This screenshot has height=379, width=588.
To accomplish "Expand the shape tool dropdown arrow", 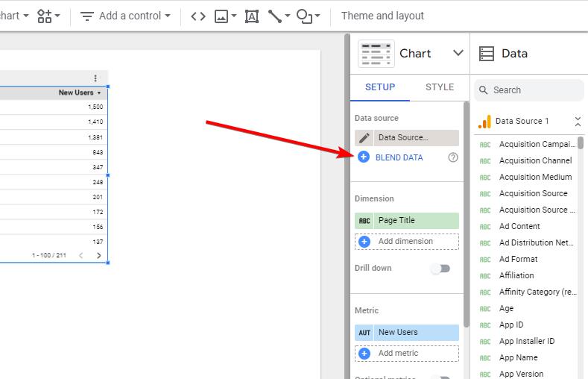I will [317, 16].
